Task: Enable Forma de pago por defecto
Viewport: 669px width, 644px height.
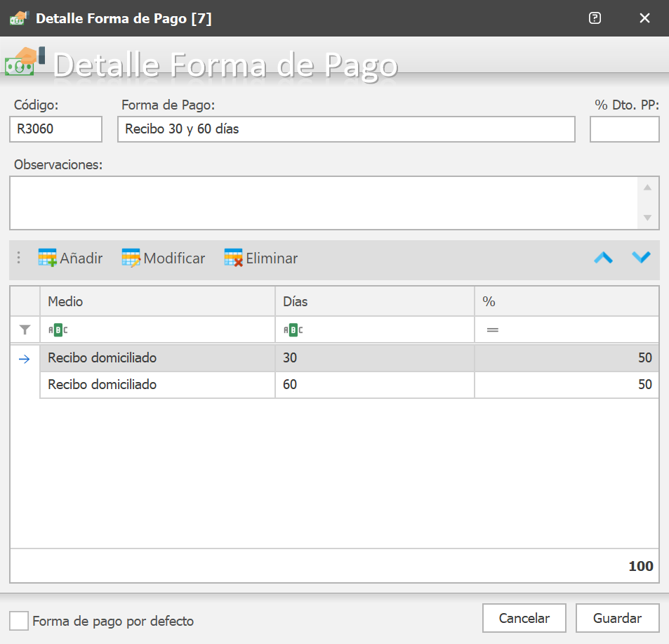Action: 19,621
